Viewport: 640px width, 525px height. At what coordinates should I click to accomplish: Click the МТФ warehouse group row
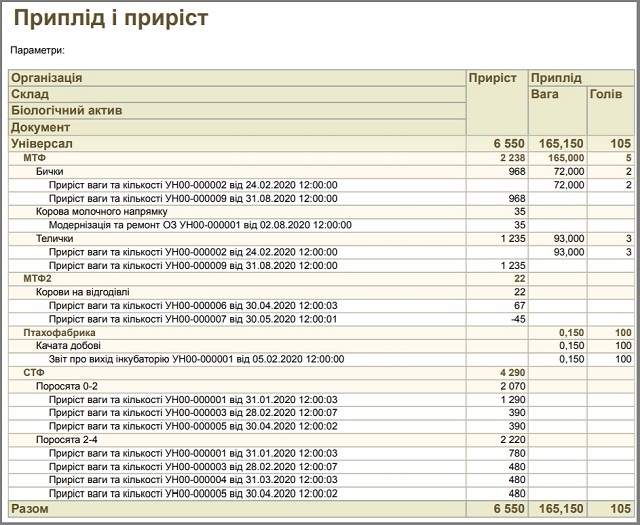(x=322, y=158)
